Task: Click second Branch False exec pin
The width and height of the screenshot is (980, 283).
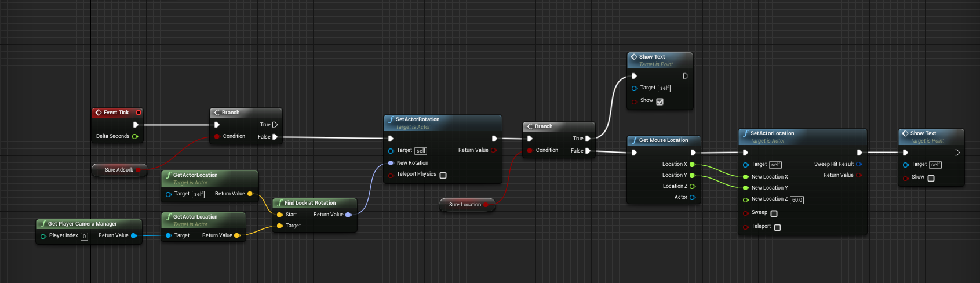Action: [588, 151]
